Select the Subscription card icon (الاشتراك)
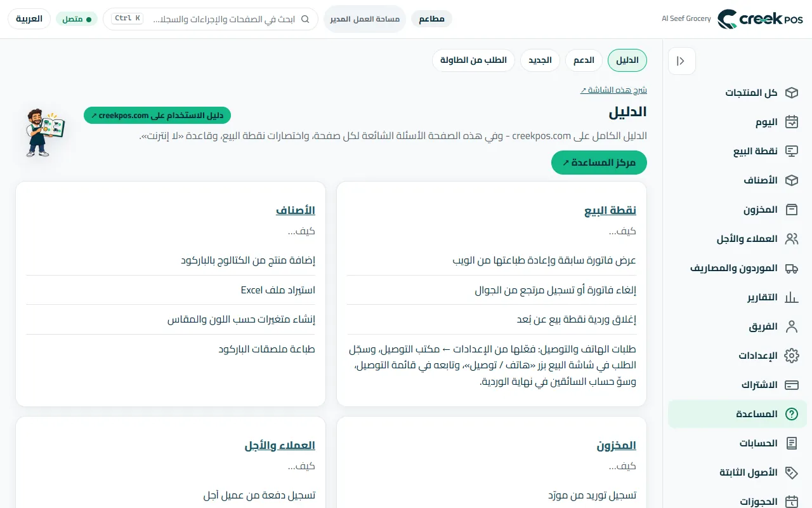This screenshot has height=508, width=812. (791, 385)
